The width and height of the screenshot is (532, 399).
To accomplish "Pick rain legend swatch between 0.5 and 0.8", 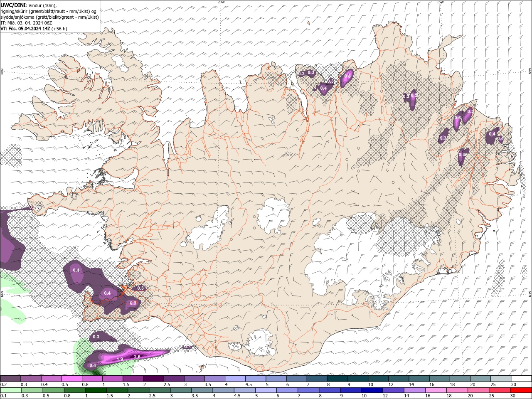I will coord(53,390).
